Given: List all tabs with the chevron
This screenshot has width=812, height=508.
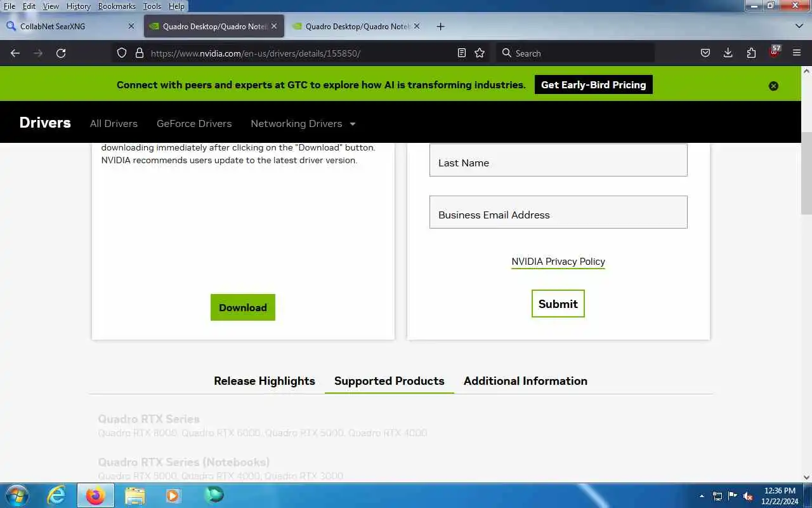Looking at the screenshot, I should 799,26.
